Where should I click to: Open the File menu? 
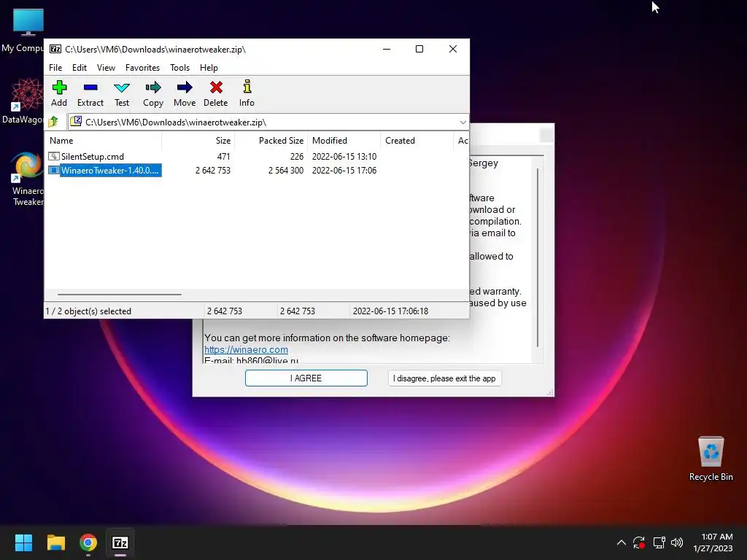tap(55, 68)
